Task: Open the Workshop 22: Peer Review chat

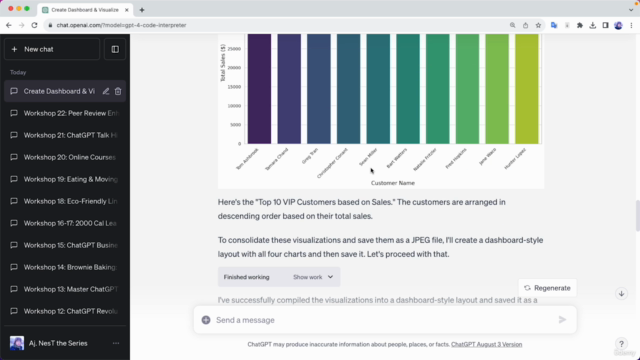Action: pos(65,113)
